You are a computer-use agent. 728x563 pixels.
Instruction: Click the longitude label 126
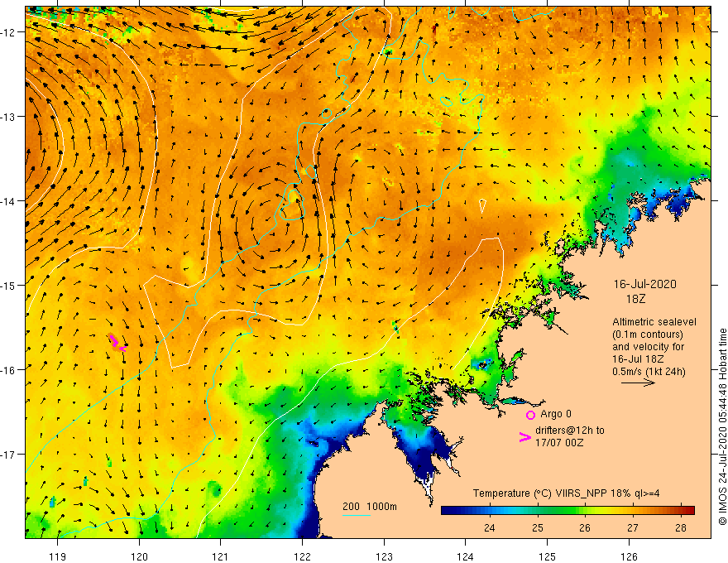(629, 556)
